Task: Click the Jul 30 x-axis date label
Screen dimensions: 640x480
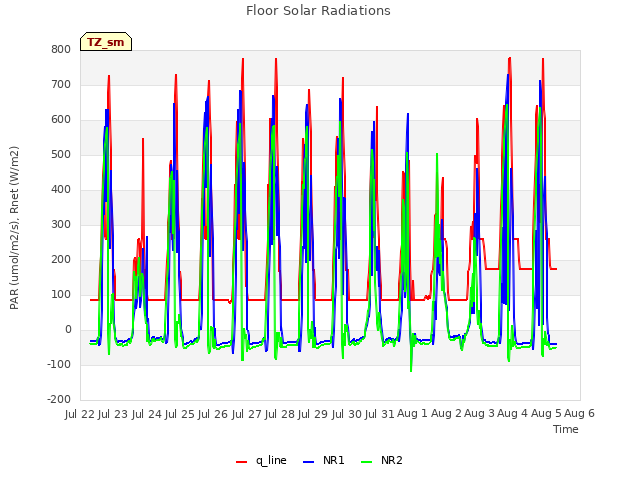Action: pyautogui.click(x=347, y=414)
